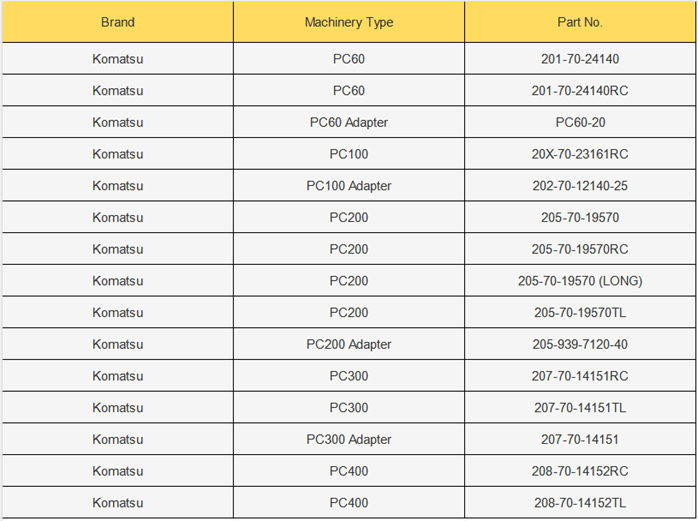Click the PC300 Adapter cell
The height and width of the screenshot is (521, 698).
click(349, 440)
